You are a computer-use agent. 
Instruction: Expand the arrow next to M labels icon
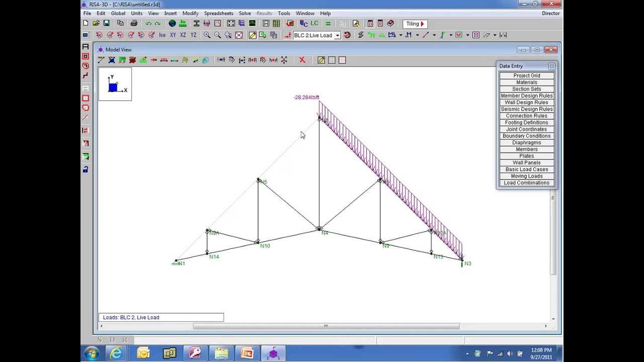417,35
